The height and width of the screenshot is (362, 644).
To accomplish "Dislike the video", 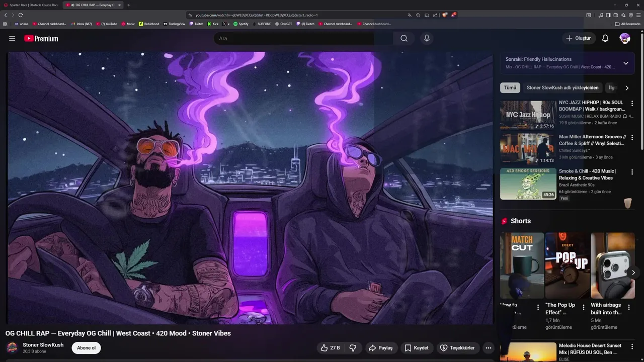I will (353, 348).
